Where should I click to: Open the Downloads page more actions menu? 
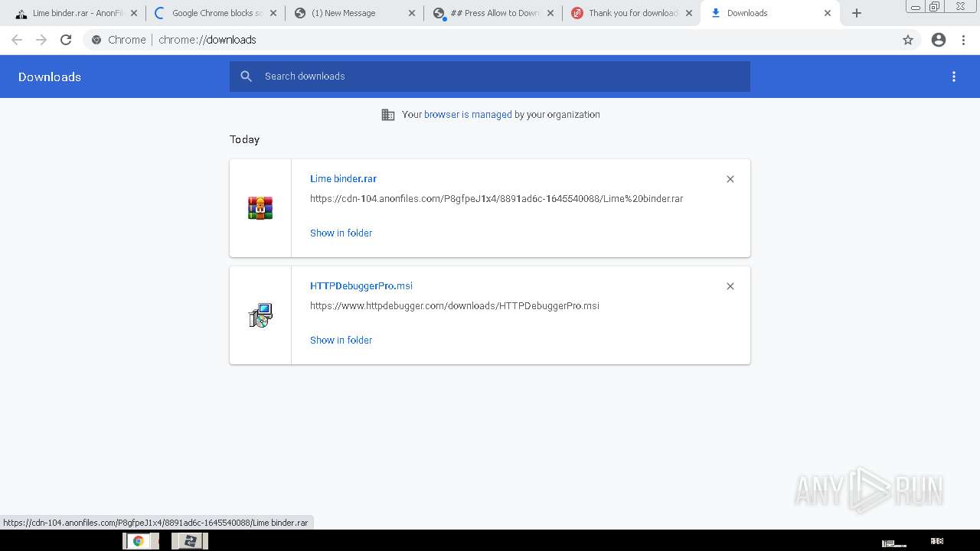pyautogui.click(x=954, y=77)
